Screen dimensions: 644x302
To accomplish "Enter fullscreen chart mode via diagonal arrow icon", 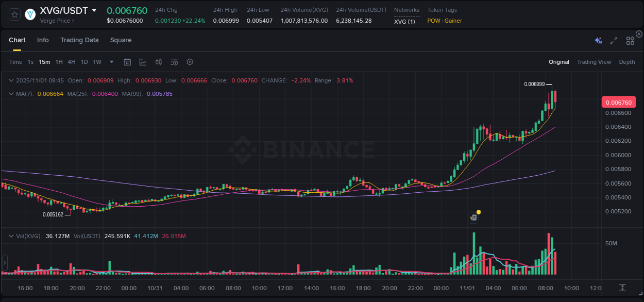I will (x=613, y=40).
